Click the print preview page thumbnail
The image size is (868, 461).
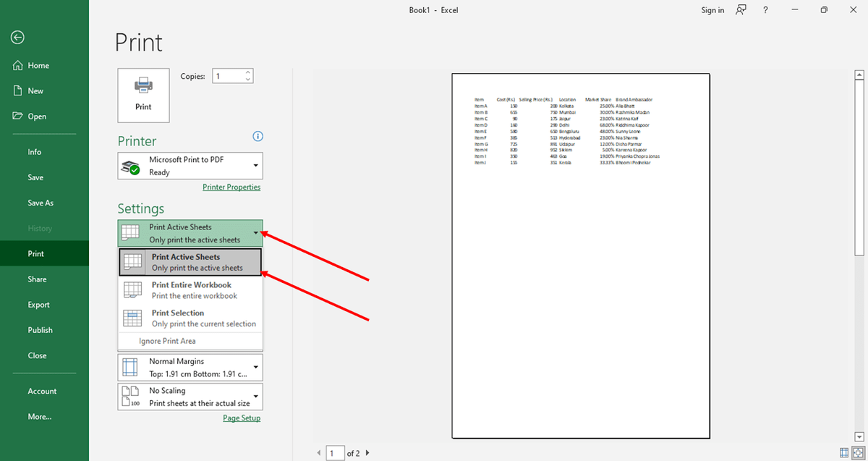click(x=581, y=256)
